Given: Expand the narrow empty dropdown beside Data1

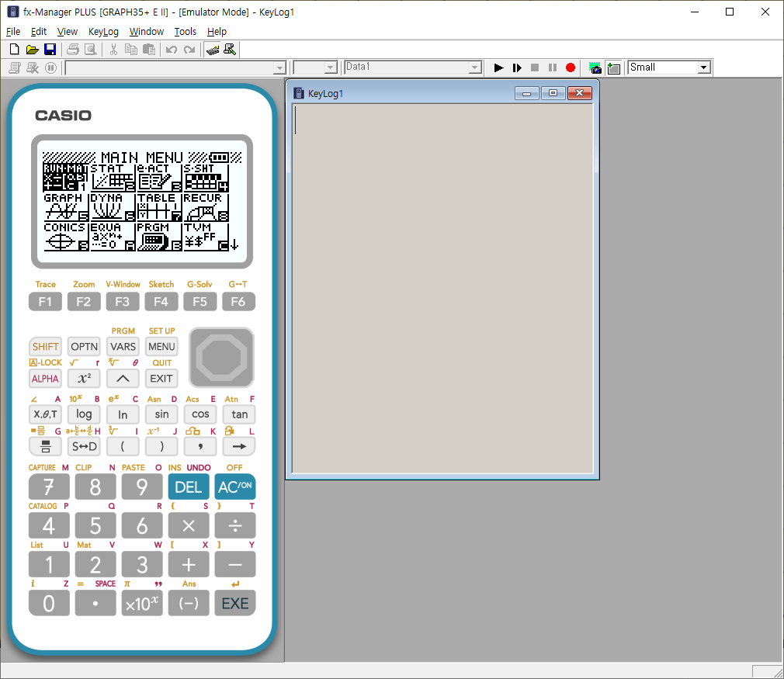Looking at the screenshot, I should pyautogui.click(x=331, y=67).
